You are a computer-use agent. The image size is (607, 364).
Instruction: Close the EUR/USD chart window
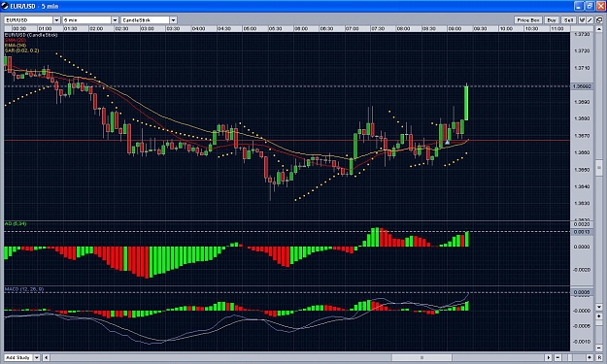[x=600, y=6]
